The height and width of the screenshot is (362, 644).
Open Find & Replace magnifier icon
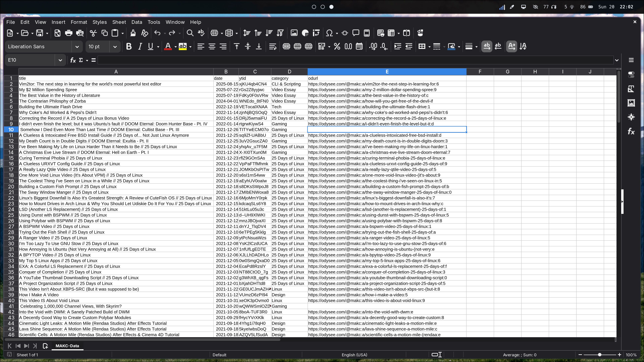(x=190, y=33)
